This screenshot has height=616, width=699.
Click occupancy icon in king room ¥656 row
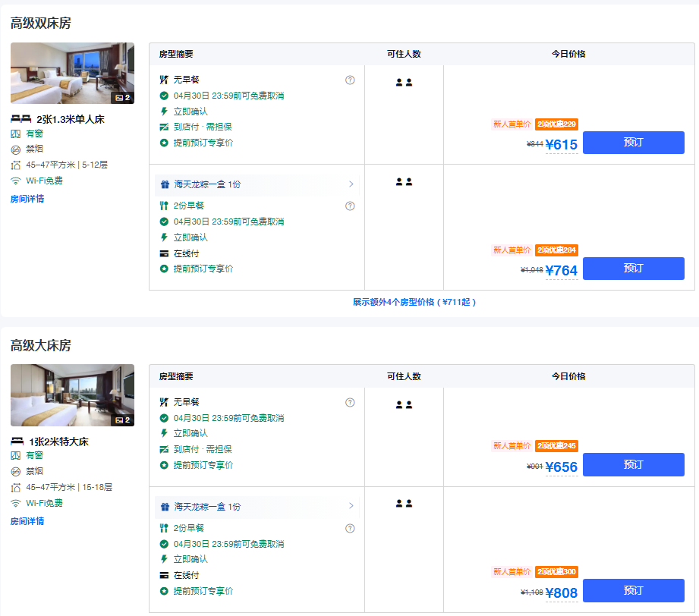click(x=404, y=404)
